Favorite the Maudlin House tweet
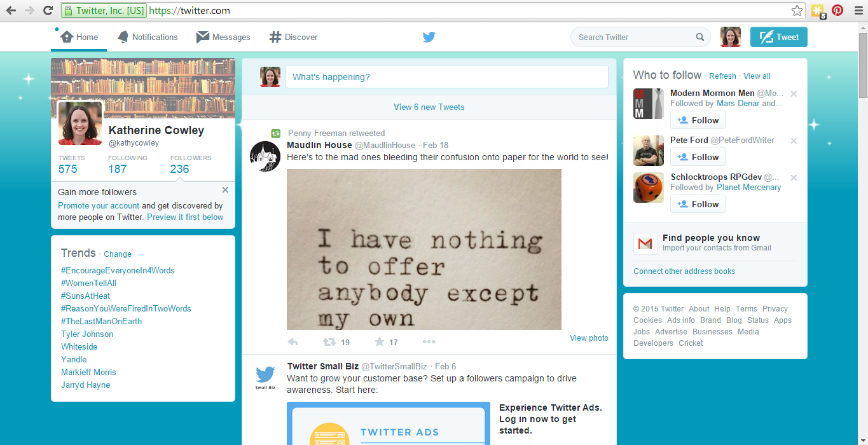Image resolution: width=868 pixels, height=445 pixels. tap(380, 342)
